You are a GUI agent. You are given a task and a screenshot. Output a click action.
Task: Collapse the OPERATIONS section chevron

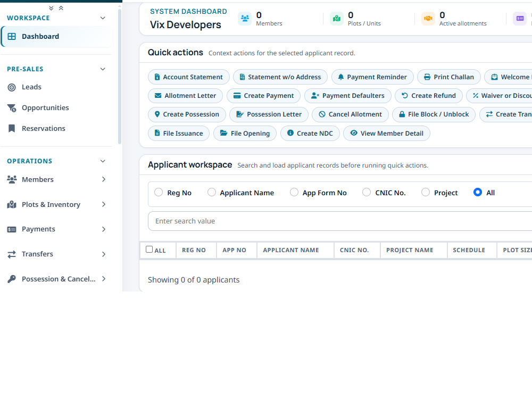pyautogui.click(x=103, y=161)
